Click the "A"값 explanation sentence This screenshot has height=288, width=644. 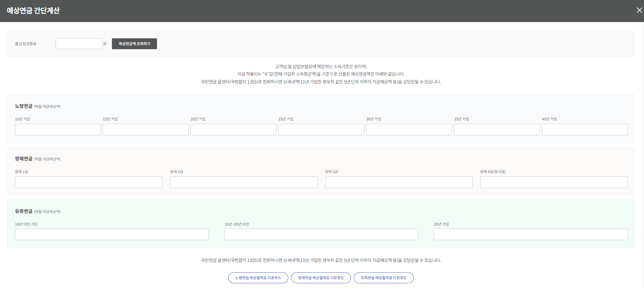pos(321,74)
